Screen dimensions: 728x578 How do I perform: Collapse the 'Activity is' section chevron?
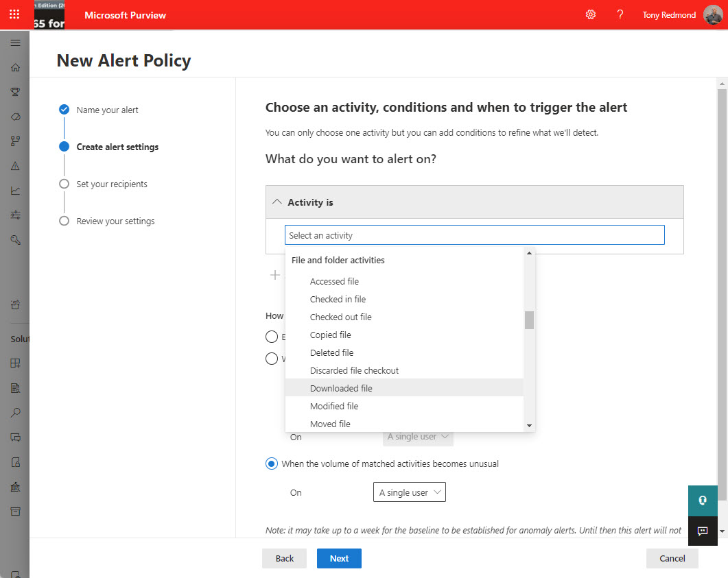point(277,202)
